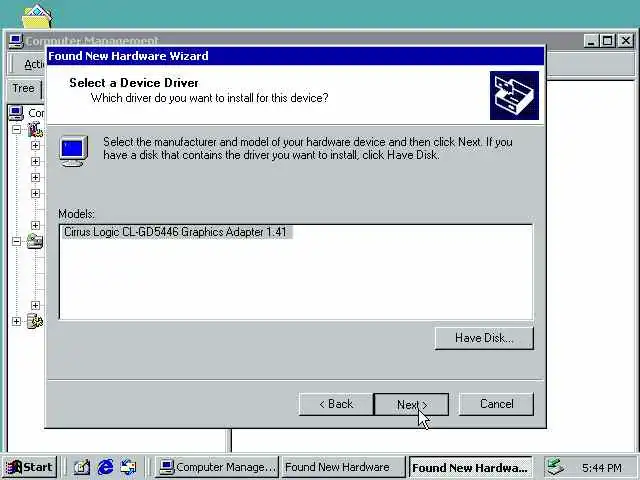
Task: Open the Action menu in Computer Management
Action: tap(35, 64)
